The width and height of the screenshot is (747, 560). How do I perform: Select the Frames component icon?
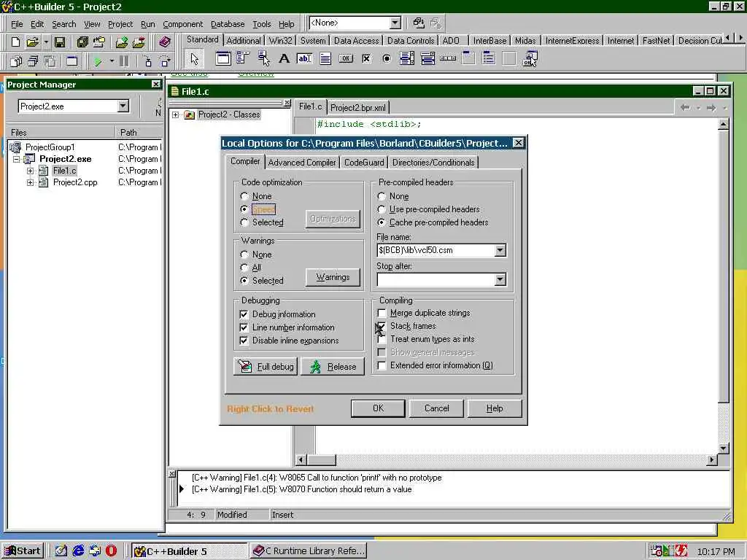[223, 58]
